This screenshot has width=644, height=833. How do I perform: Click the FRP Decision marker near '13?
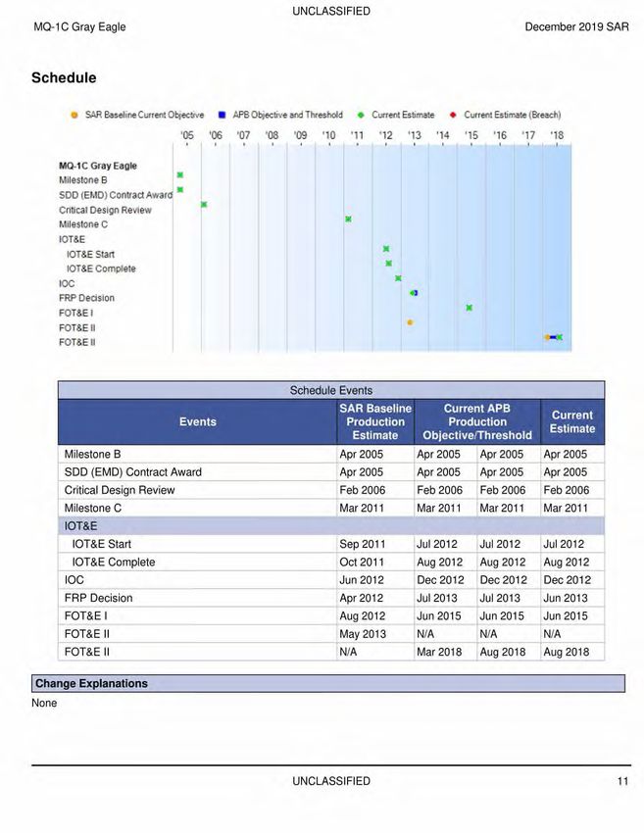(414, 293)
